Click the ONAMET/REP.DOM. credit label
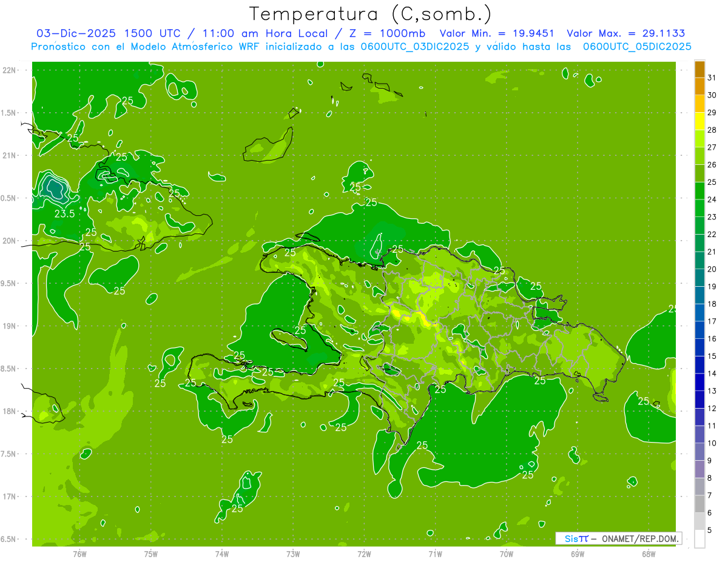 click(x=640, y=538)
